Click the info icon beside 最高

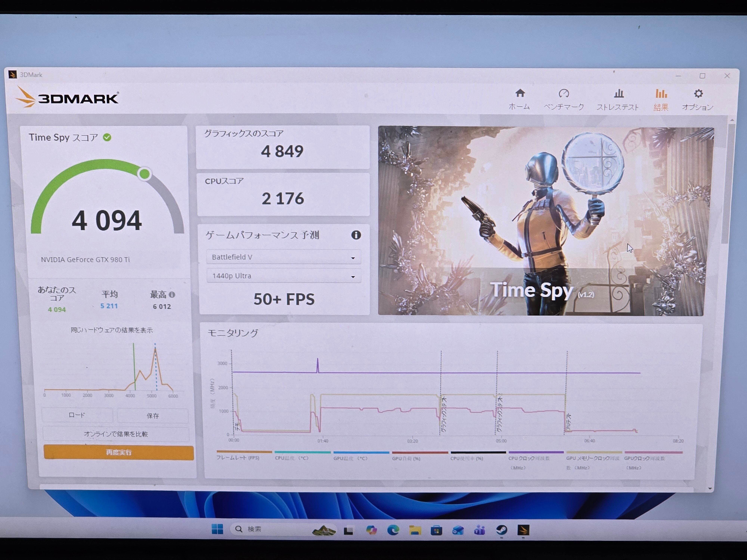172,295
